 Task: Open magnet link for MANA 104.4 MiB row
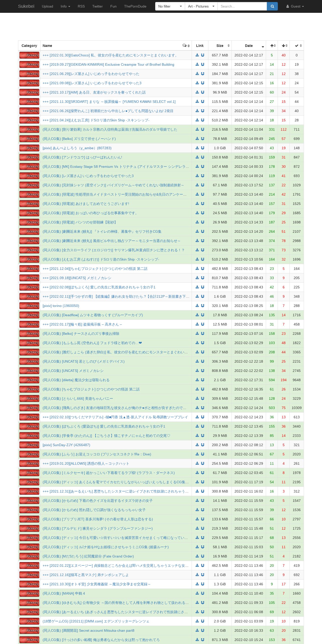tap(203, 593)
